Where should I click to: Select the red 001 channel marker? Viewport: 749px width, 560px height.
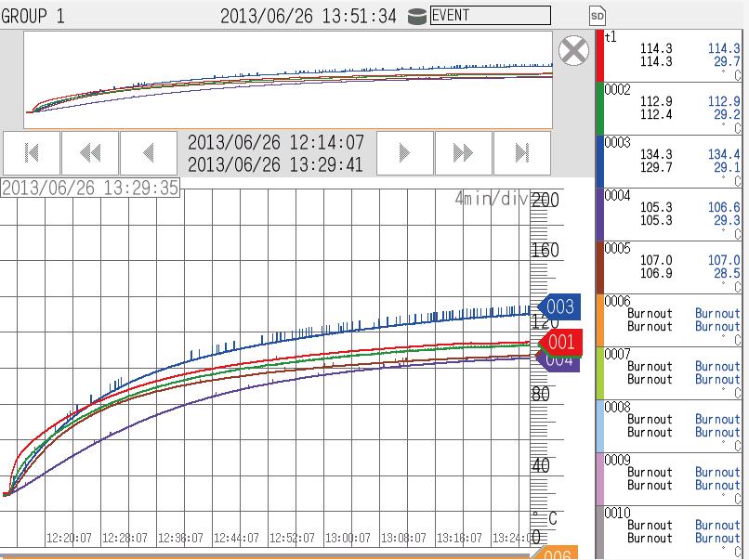click(558, 343)
